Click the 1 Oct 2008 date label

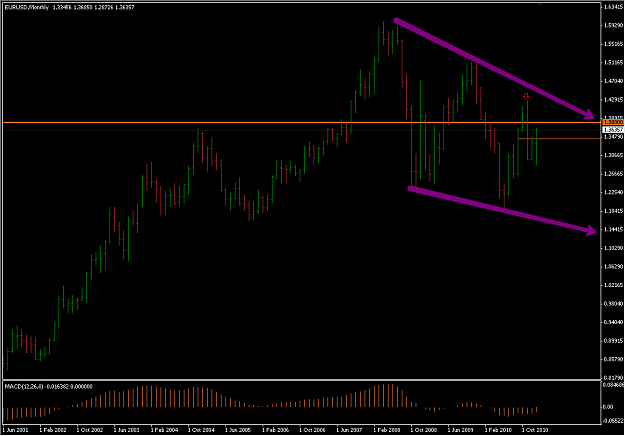[x=424, y=430]
